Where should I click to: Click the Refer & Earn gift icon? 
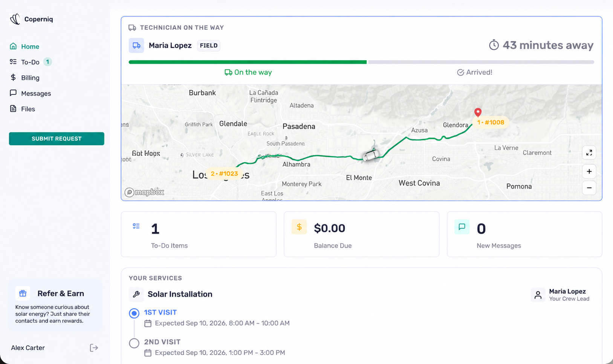point(23,293)
